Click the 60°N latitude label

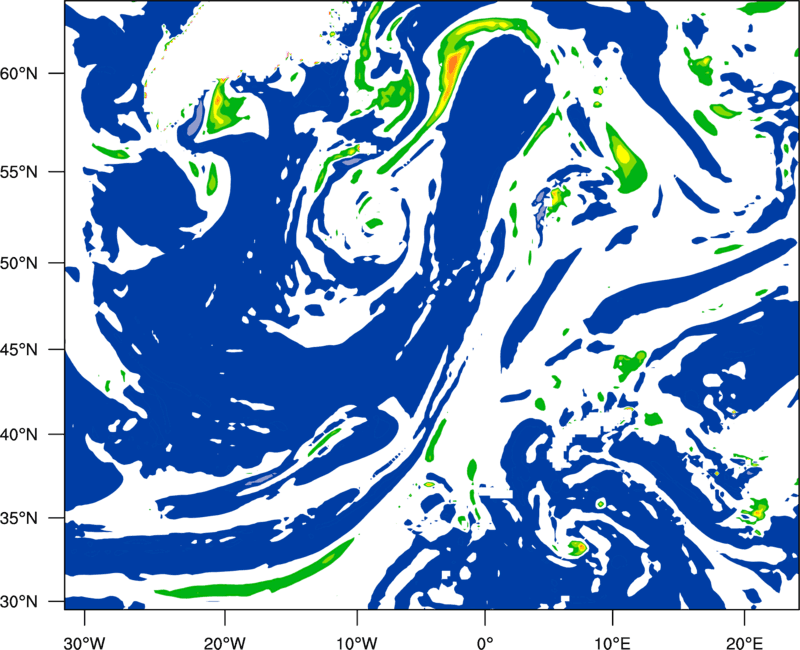(19, 73)
